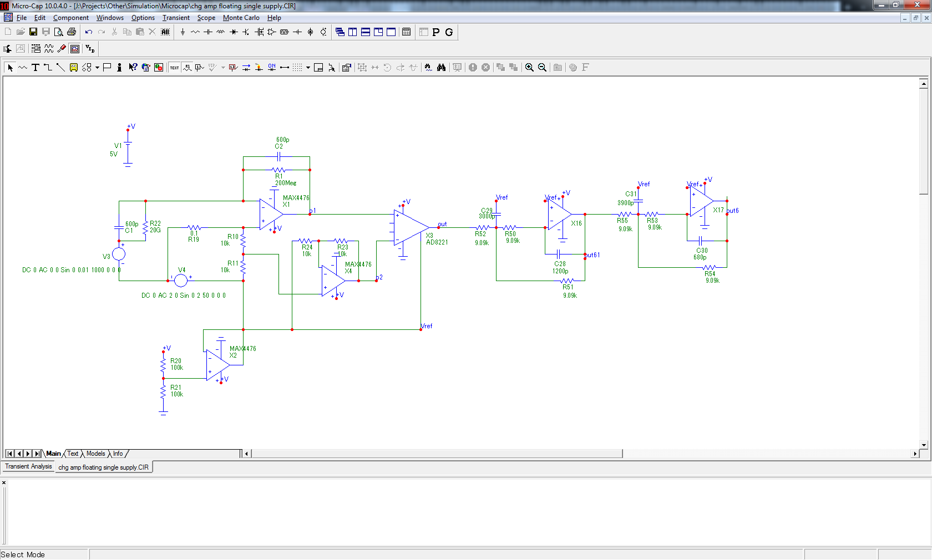Click the vertical scrollbar up arrow
The image size is (932, 560).
click(x=924, y=84)
